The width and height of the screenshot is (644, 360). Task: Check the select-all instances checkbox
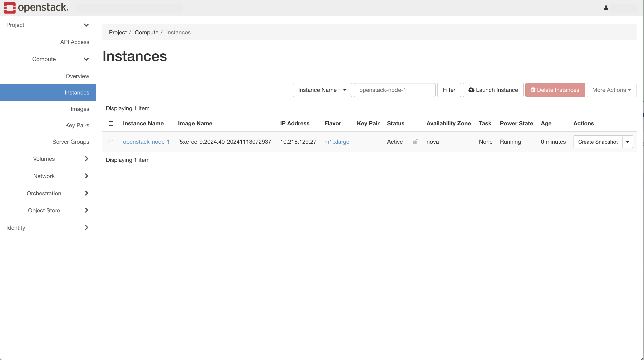111,123
